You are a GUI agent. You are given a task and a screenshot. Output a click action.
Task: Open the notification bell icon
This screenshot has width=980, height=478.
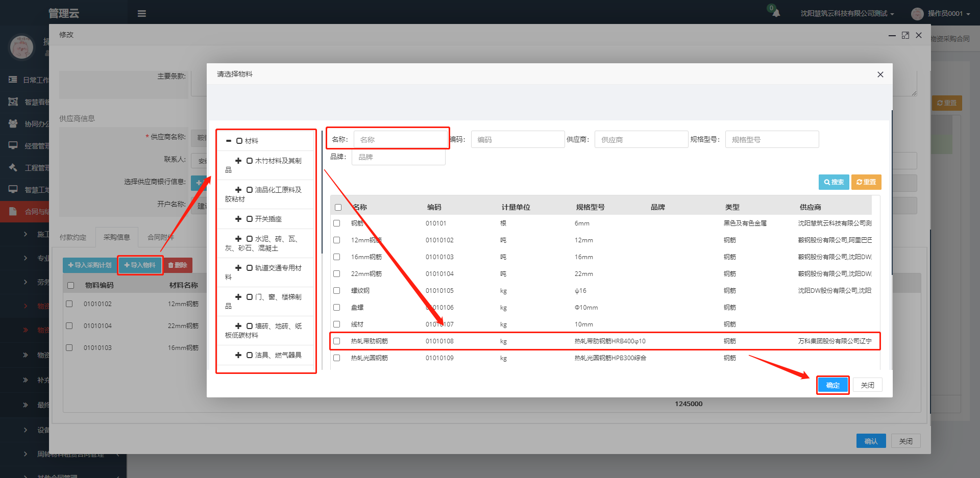pyautogui.click(x=776, y=13)
